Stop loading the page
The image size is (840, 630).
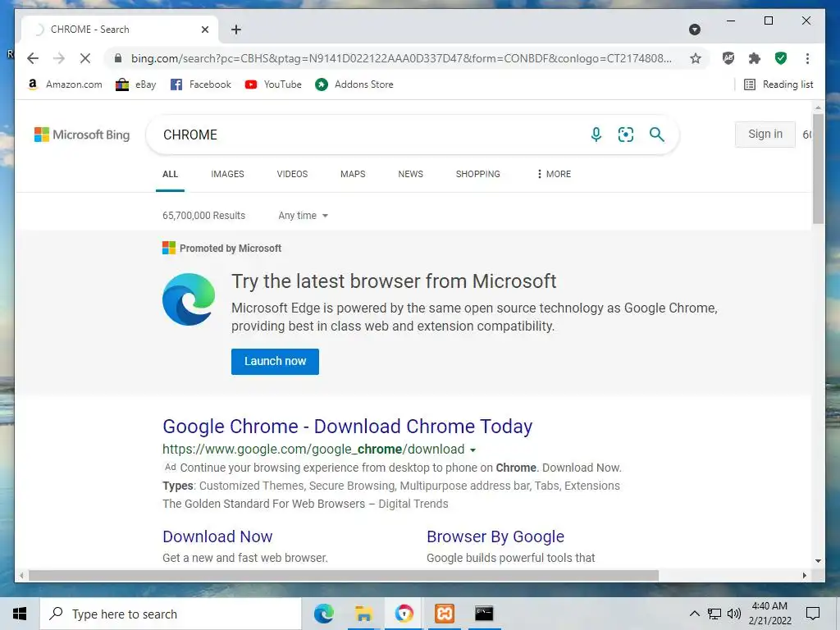tap(85, 58)
